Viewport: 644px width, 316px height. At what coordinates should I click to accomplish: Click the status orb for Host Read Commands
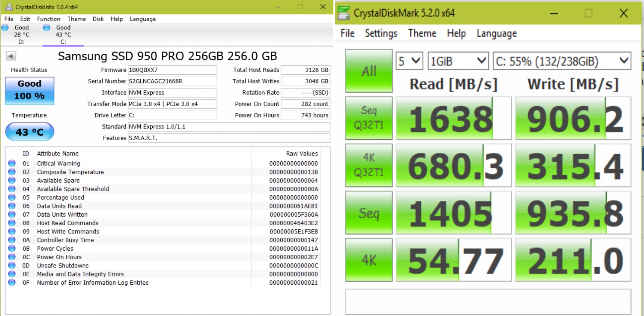pyautogui.click(x=12, y=223)
